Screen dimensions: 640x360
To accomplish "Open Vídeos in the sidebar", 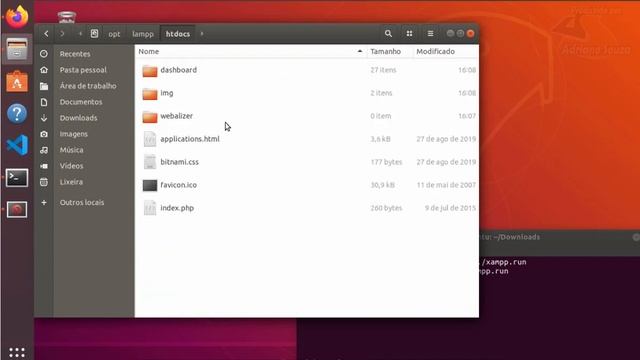I will click(x=71, y=166).
